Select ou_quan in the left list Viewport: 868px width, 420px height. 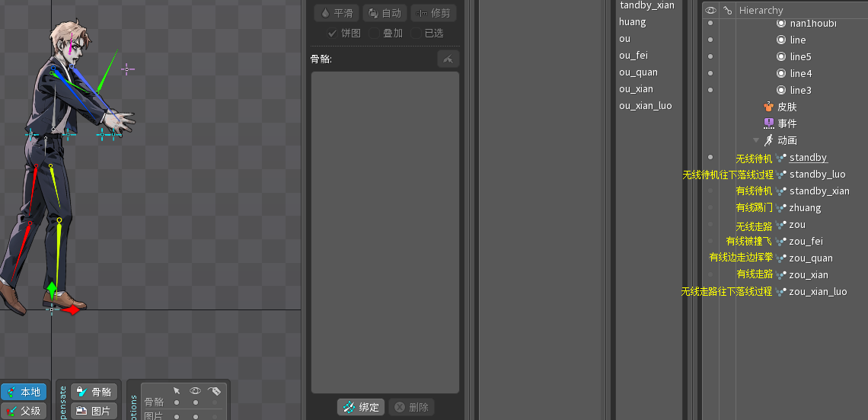pyautogui.click(x=638, y=72)
